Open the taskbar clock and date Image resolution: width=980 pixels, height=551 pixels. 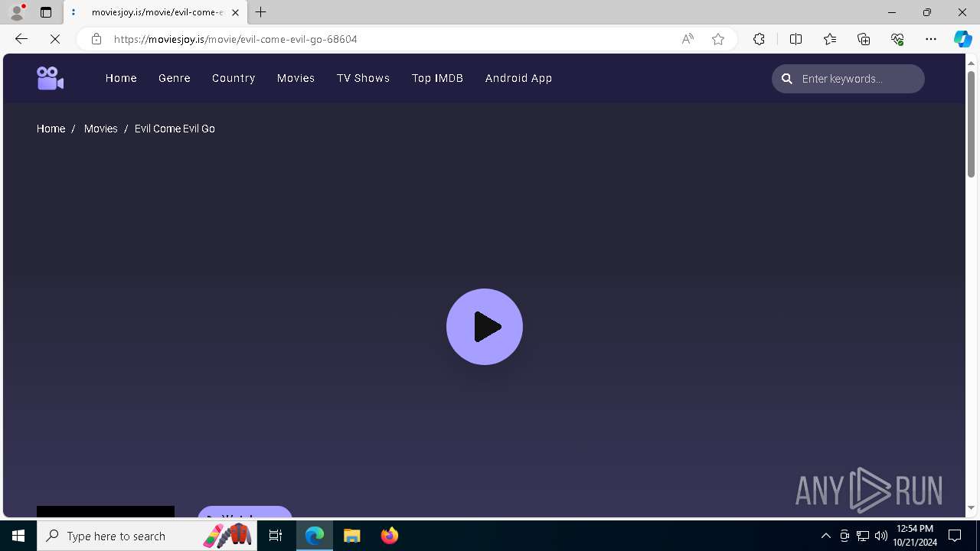916,536
